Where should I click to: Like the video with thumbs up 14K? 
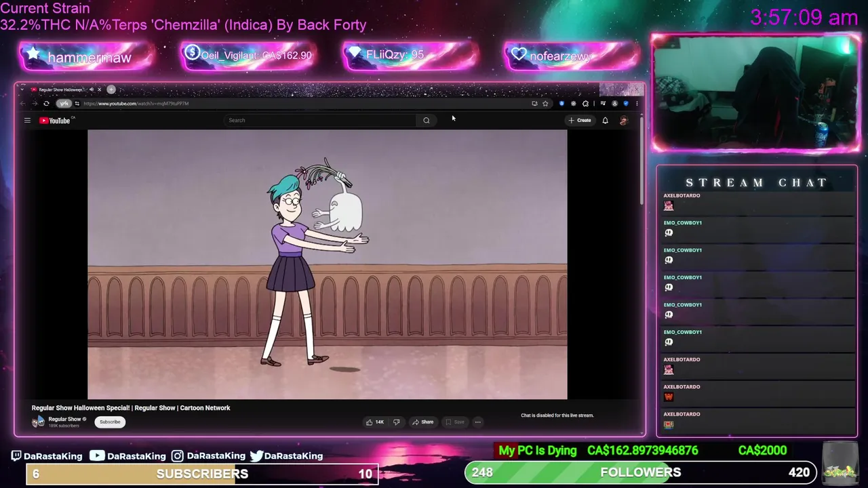coord(375,422)
